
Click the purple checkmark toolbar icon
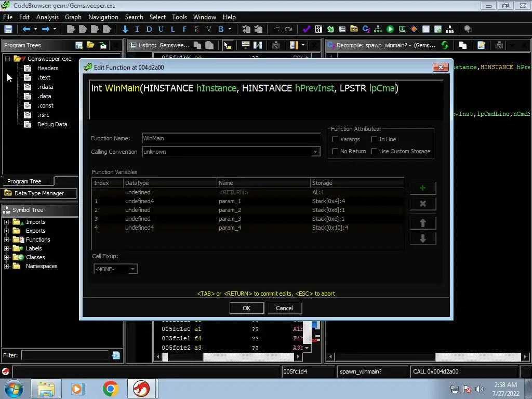coord(307,29)
